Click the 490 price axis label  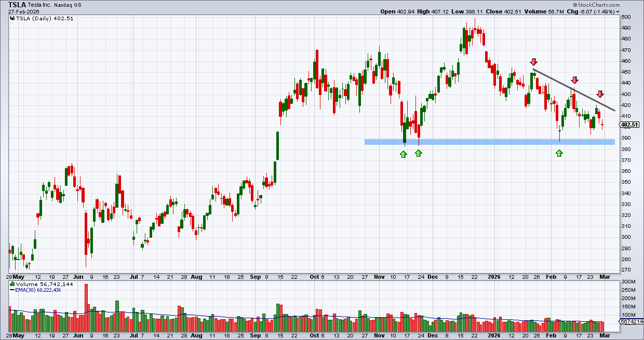[626, 28]
